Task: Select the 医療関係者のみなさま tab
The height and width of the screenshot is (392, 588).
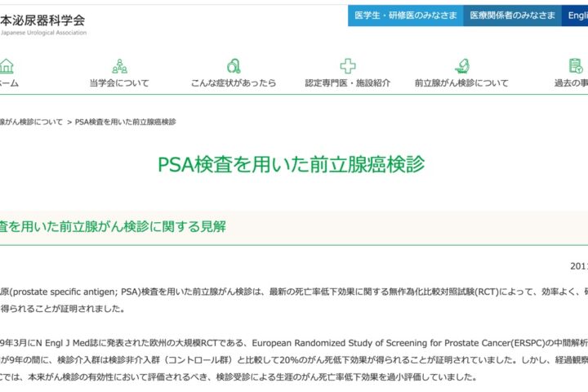Action: coord(512,16)
